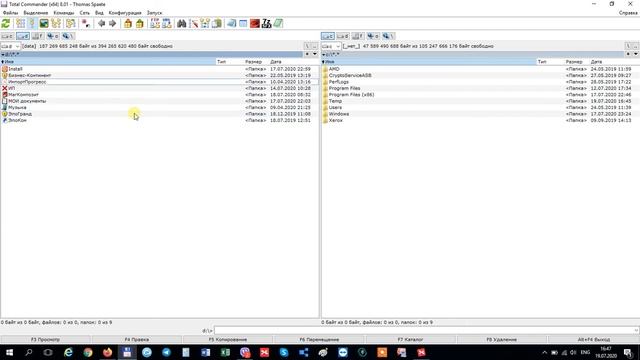Click the invert selection red-black dots icon
Image resolution: width=640 pixels, height=360 pixels.
click(x=86, y=24)
